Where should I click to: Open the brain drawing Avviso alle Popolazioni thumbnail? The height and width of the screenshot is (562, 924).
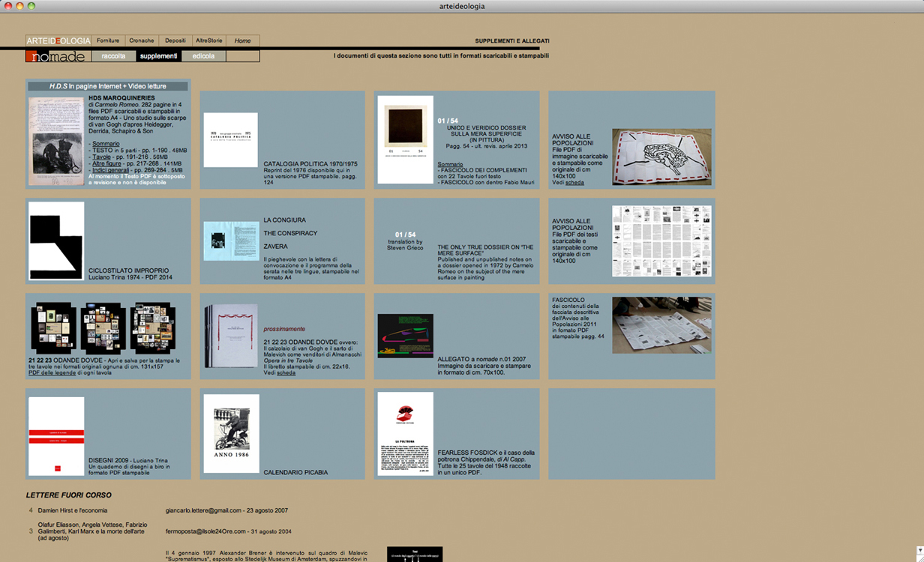point(661,157)
